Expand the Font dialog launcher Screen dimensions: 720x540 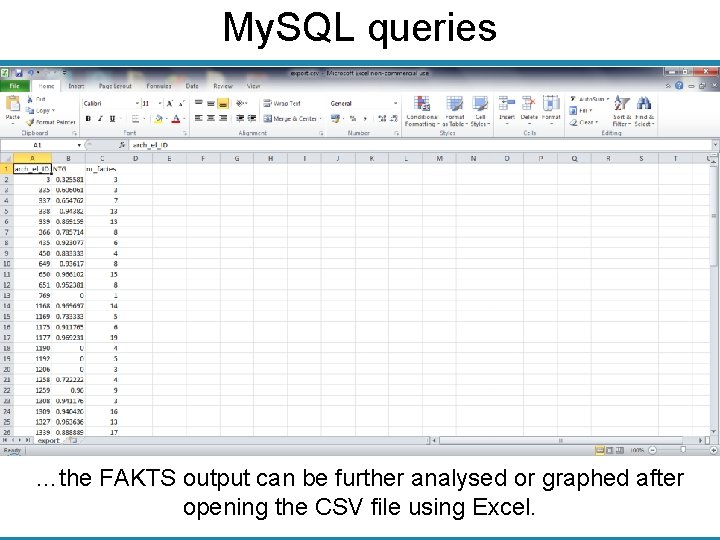[x=185, y=134]
